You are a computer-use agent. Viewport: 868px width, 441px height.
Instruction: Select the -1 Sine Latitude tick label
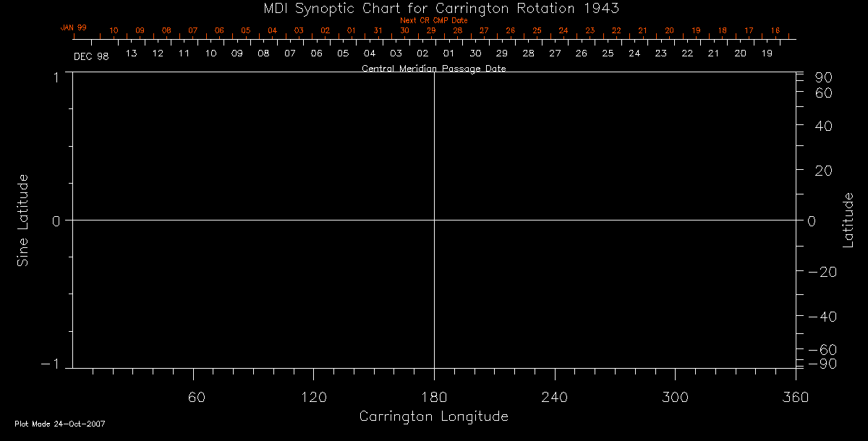click(51, 365)
